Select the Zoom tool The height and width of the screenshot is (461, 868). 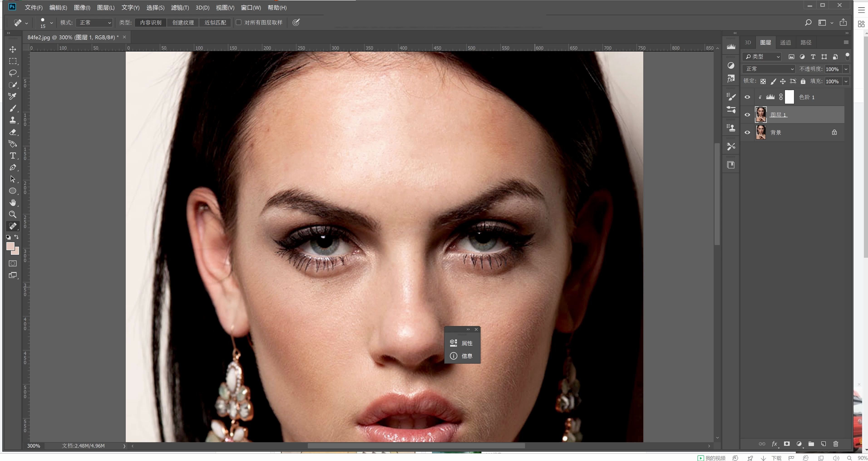click(x=13, y=214)
